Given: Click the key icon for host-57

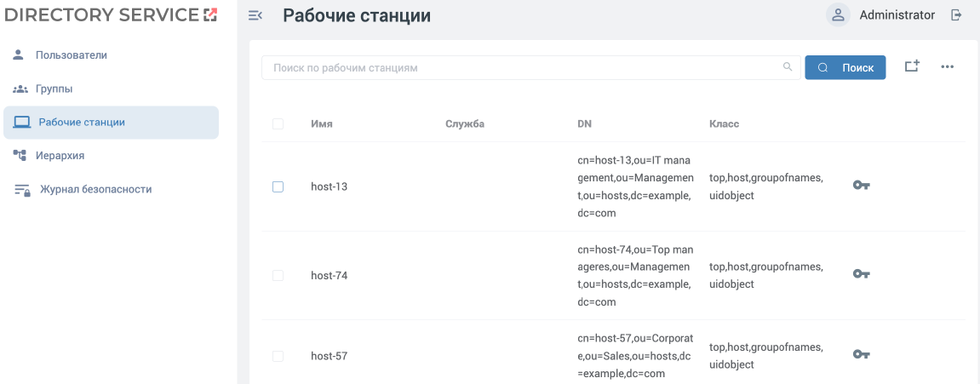Looking at the screenshot, I should (x=861, y=355).
